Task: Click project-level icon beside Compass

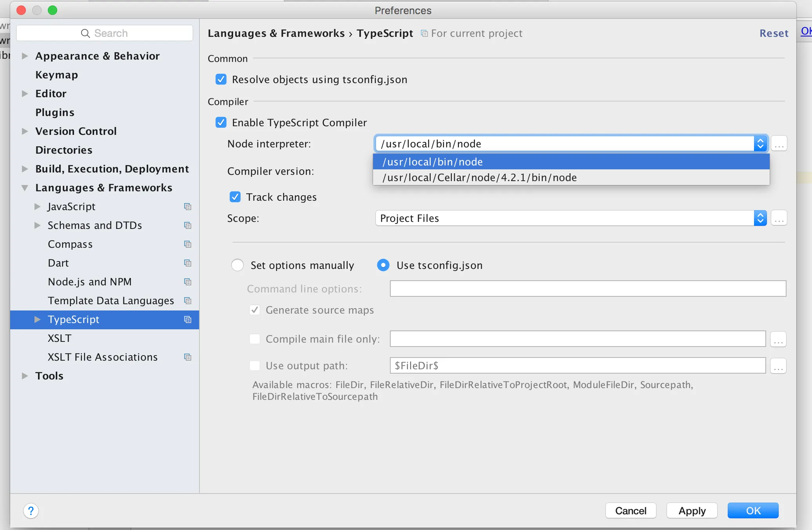Action: 188,244
